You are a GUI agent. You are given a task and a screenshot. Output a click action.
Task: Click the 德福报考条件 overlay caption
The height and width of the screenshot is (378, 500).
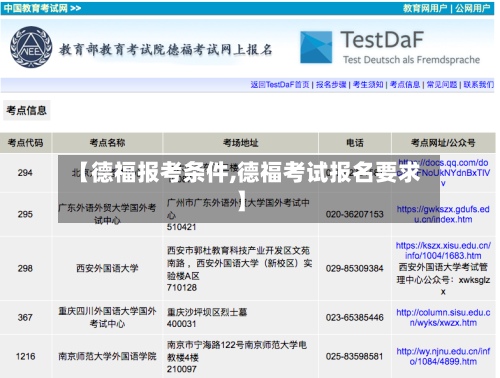coord(249,189)
